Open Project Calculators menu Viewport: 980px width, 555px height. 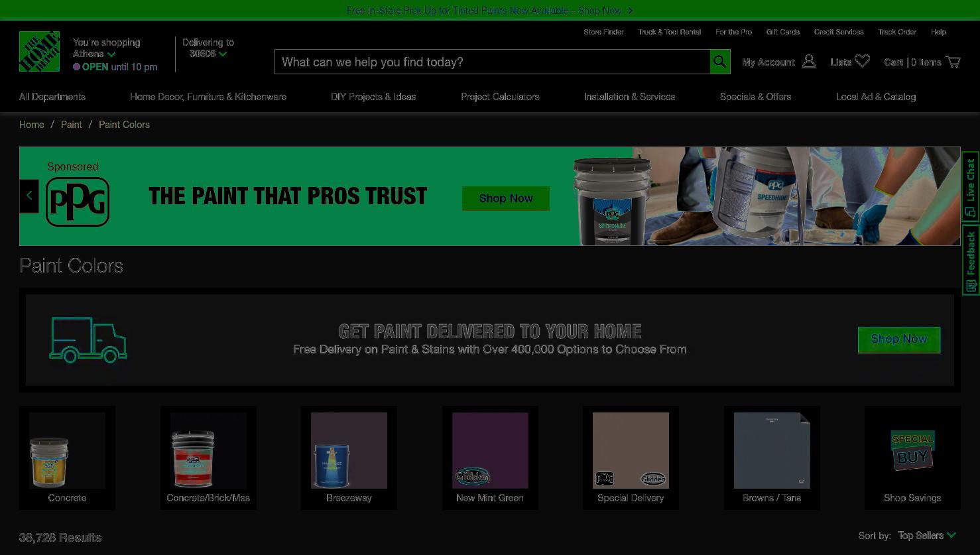[500, 97]
